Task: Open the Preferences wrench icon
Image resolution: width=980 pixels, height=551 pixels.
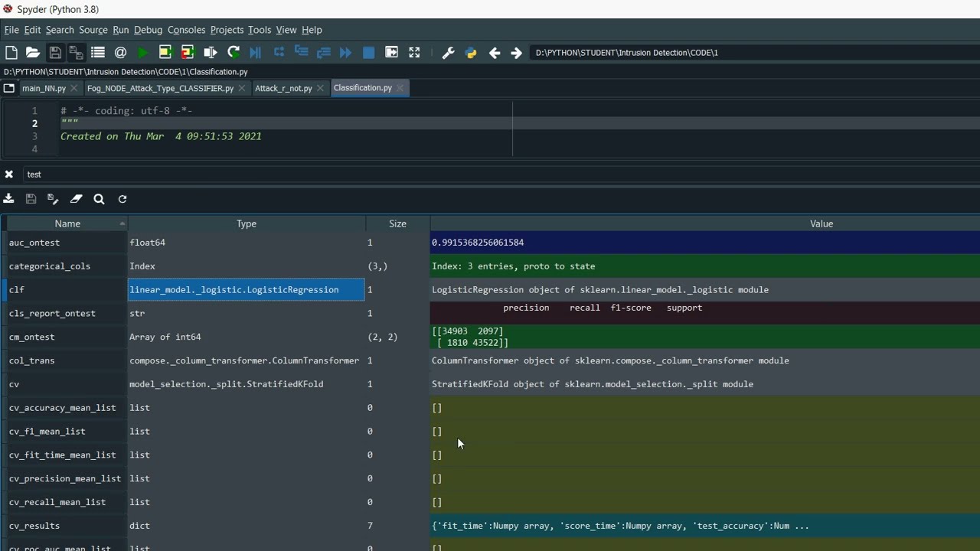Action: click(x=449, y=53)
